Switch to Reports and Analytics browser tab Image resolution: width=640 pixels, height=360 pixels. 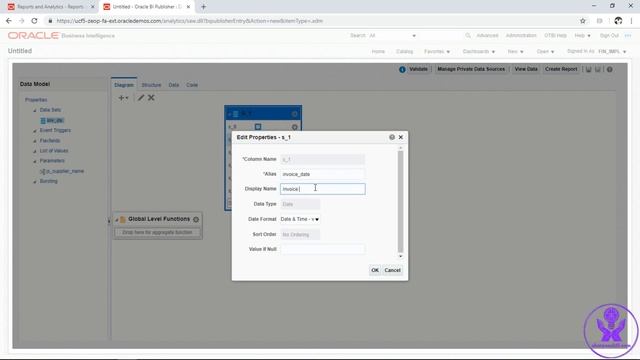51,7
